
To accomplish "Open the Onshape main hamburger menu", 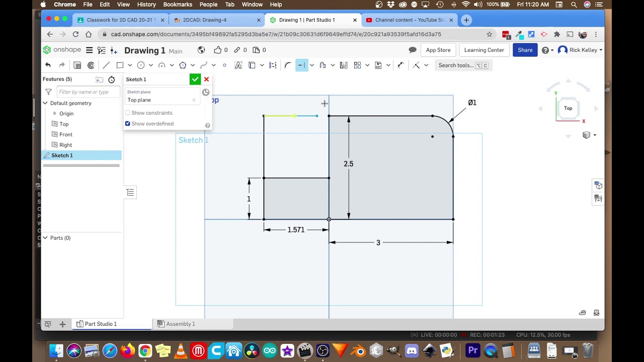I will pyautogui.click(x=89, y=50).
